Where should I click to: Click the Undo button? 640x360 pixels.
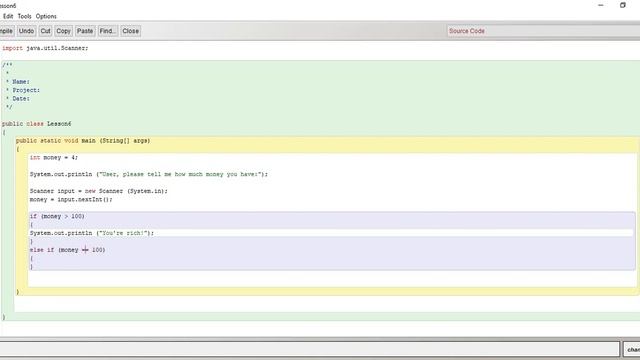pos(27,31)
